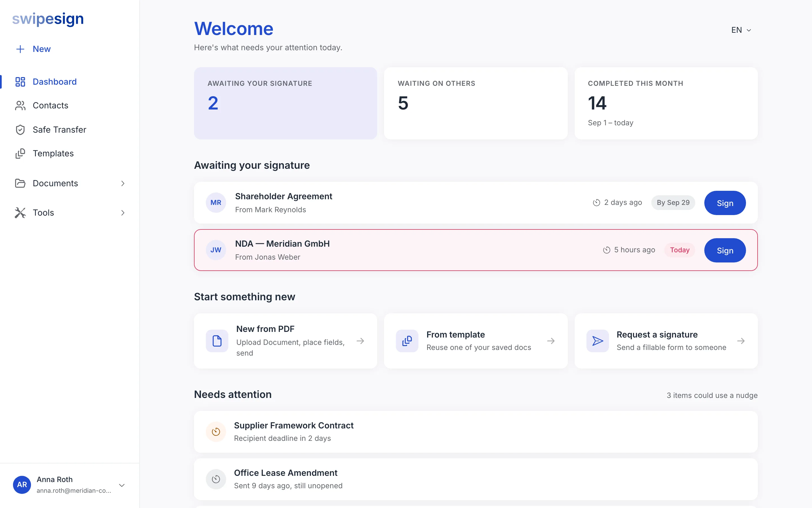Click 'Recipient deadline in 2 days' text

coord(282,439)
